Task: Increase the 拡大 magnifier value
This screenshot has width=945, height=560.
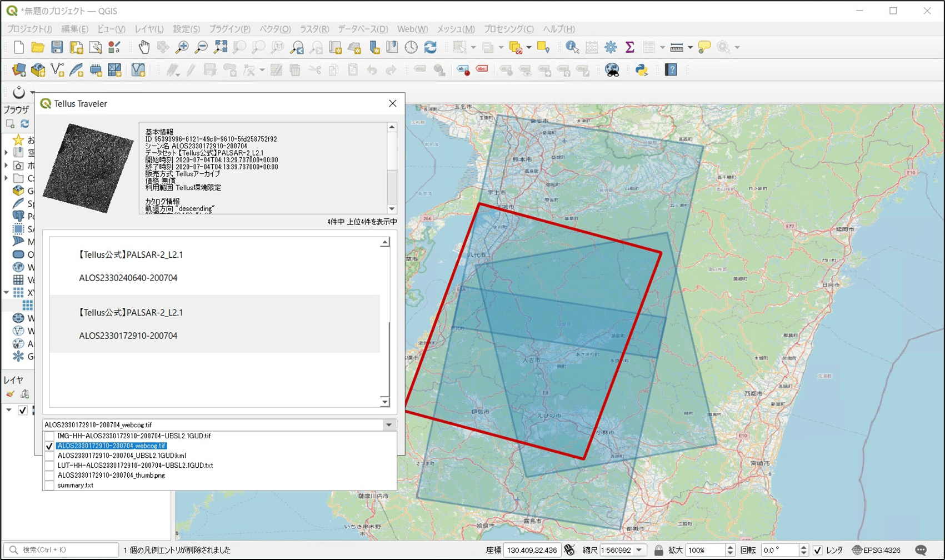Action: 731,547
